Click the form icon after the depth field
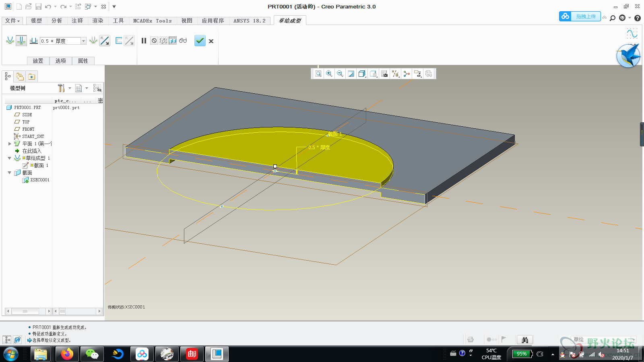Viewport: 644px width, 362px height. click(93, 41)
